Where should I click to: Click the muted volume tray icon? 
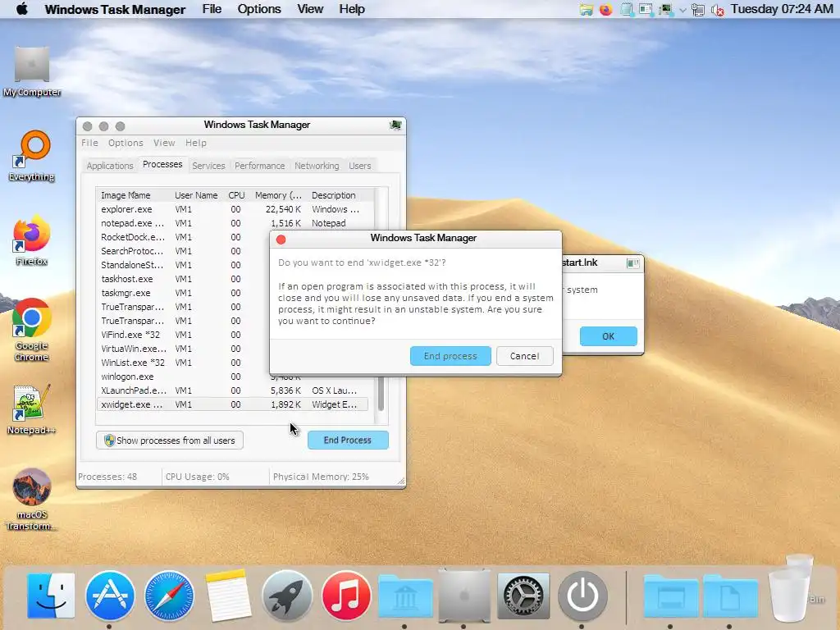pos(717,10)
